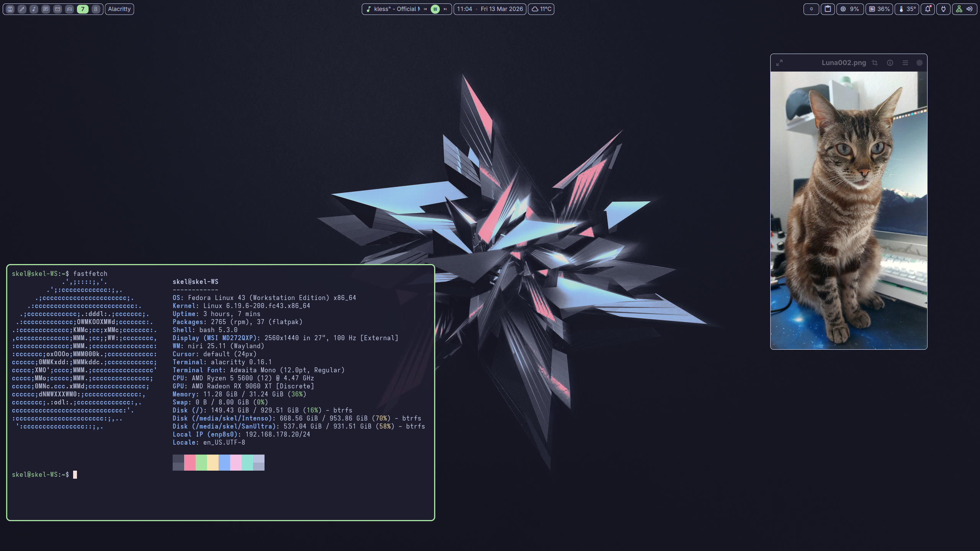Open the clipboard manager icon in bar
This screenshot has width=980, height=551.
(x=828, y=9)
